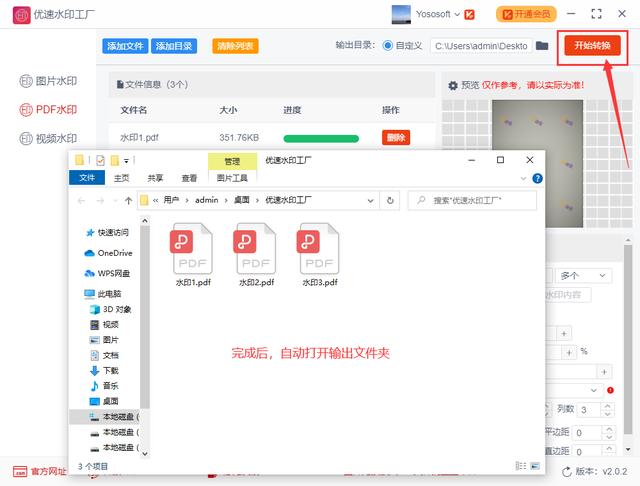
Task: Open 快速访问 in navigation pane
Action: 107,233
